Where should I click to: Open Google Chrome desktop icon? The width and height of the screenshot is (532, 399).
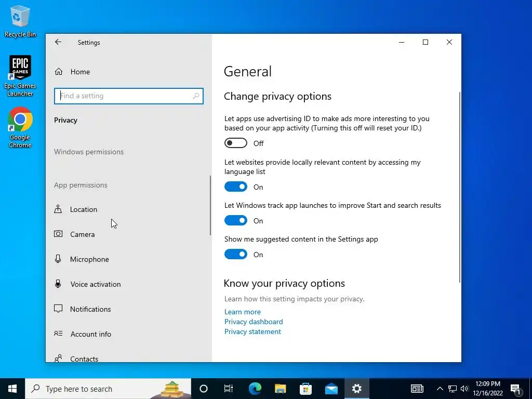[20, 128]
